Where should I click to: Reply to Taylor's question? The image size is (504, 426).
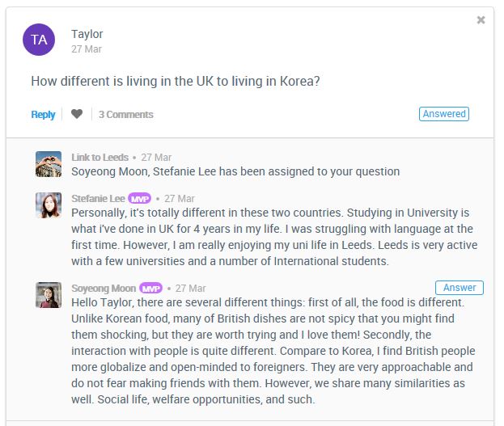43,115
